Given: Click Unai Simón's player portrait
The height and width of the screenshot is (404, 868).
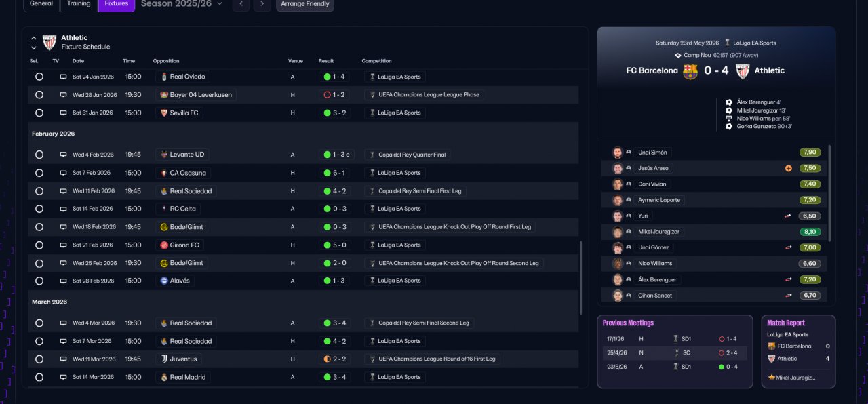Looking at the screenshot, I should coord(617,153).
